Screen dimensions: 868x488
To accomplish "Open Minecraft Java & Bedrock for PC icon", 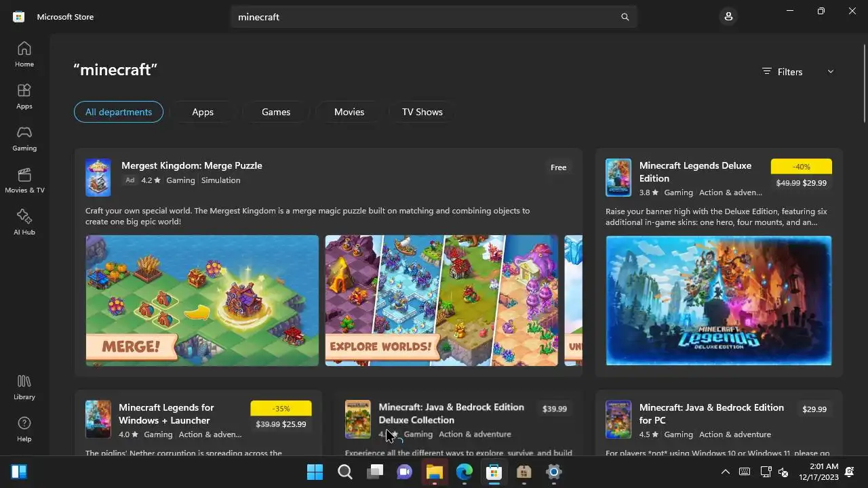I will click(618, 419).
